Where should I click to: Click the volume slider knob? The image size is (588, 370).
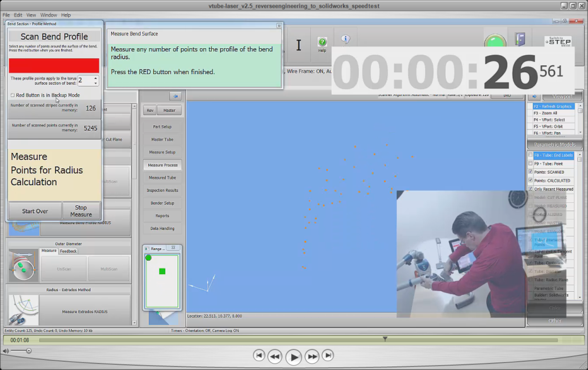click(x=28, y=351)
